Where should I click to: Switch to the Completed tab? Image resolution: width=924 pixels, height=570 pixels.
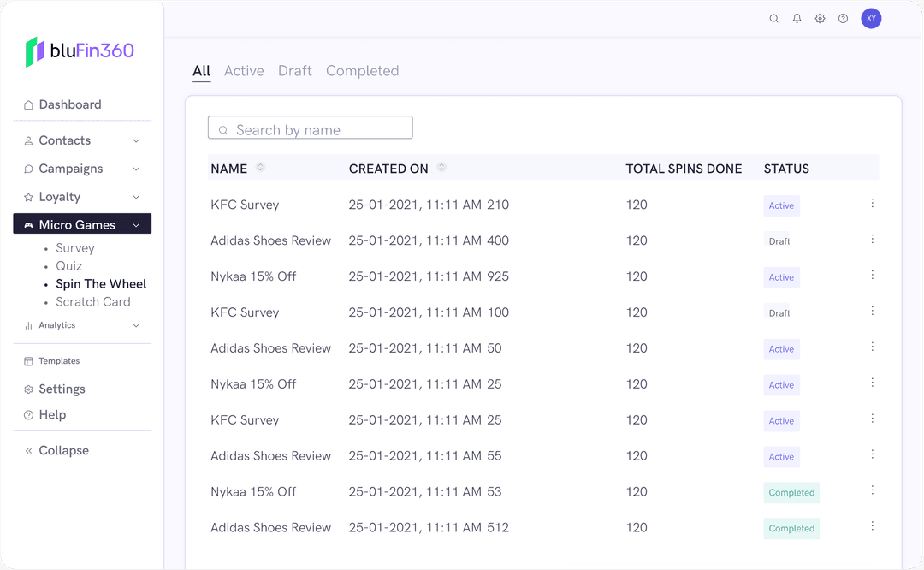click(362, 71)
